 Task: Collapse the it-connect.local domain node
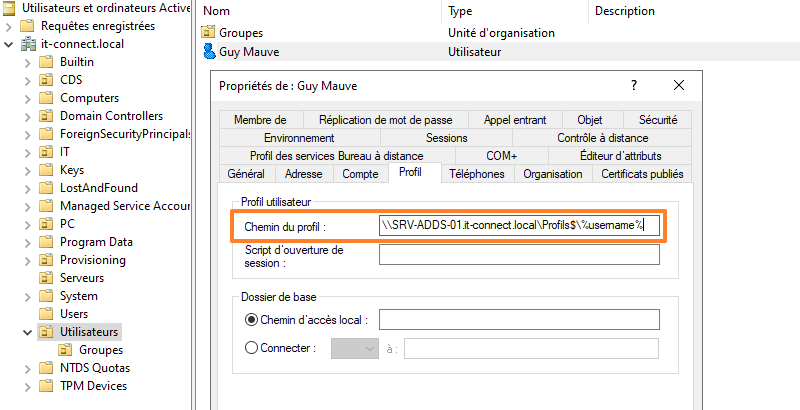pos(9,44)
